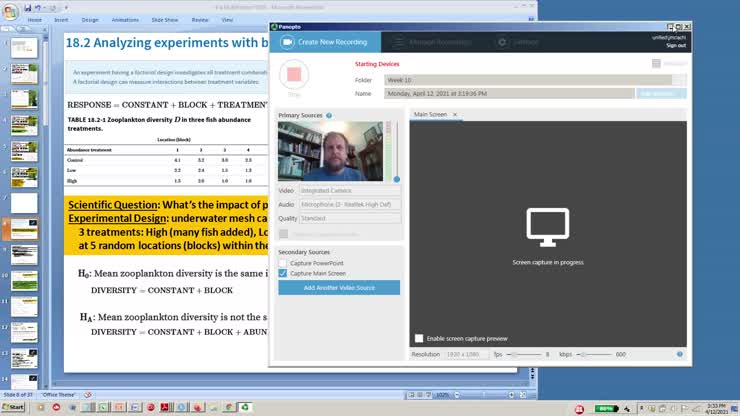
Task: Open the Resolution dropdown showing 1920 x 1080
Action: 466,354
